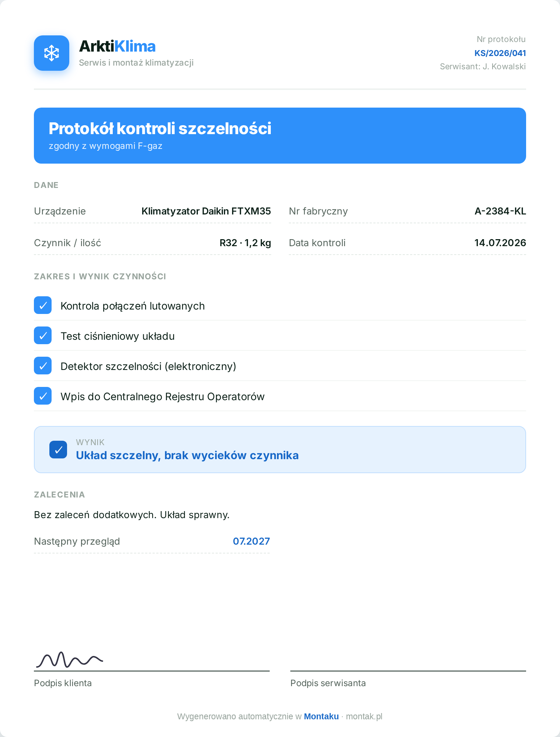
Task: Click the Protokół kontroli szczelności banner title
Action: pos(160,129)
